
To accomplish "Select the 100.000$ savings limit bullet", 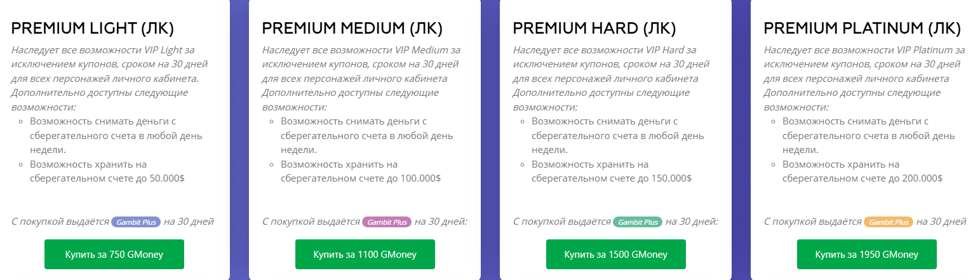I will pos(360,171).
